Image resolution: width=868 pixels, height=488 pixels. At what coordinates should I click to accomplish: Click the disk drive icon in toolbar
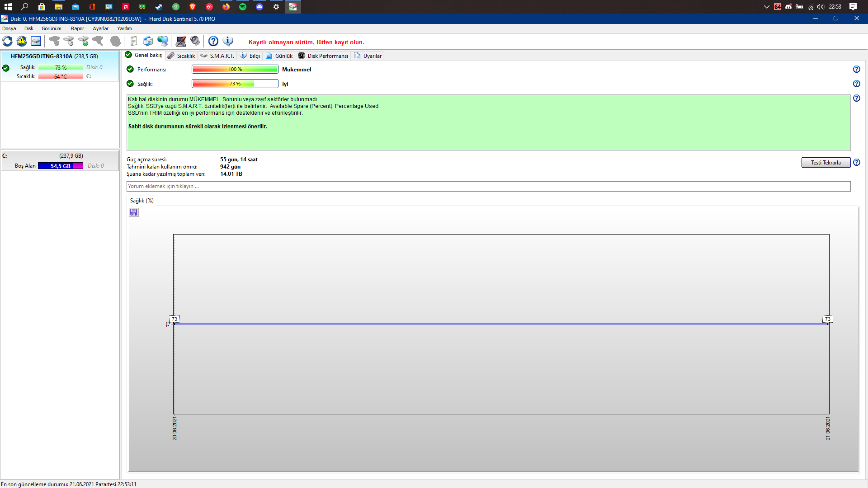pos(36,41)
